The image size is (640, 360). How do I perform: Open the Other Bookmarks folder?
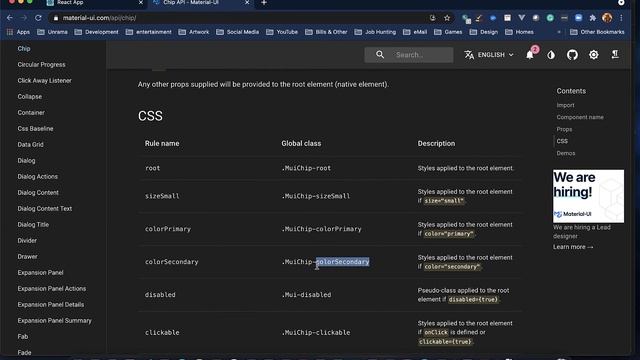(597, 32)
